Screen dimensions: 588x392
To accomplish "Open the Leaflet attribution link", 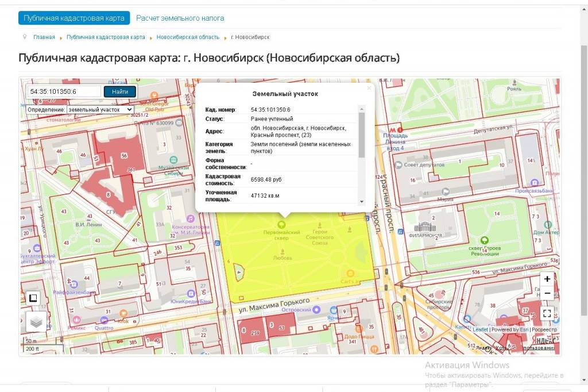I will click(x=480, y=330).
